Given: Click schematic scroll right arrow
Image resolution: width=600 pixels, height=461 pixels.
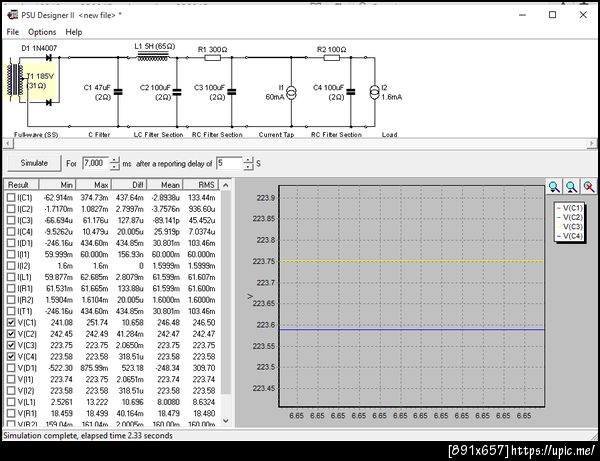Looking at the screenshot, I should (x=592, y=143).
